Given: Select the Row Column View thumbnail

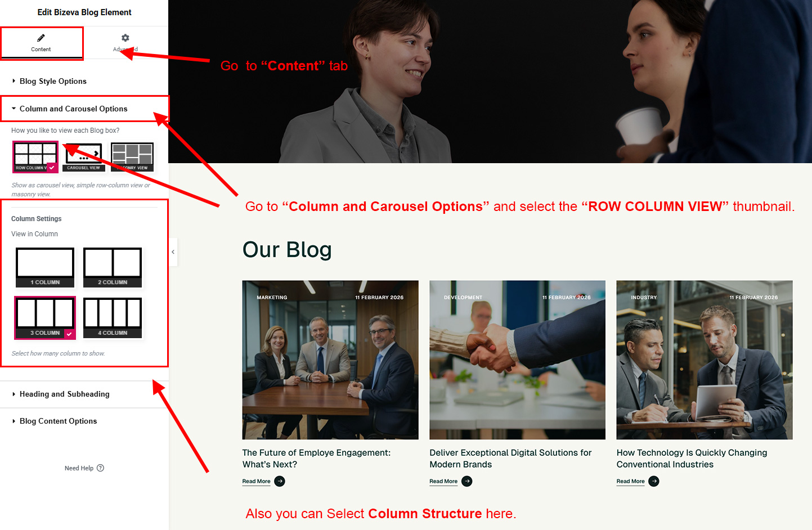Looking at the screenshot, I should pyautogui.click(x=35, y=157).
